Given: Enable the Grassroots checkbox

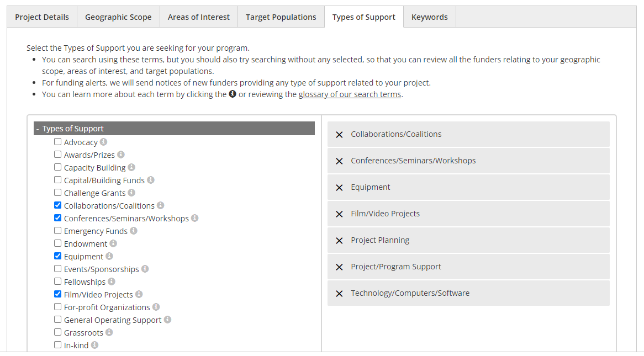Looking at the screenshot, I should point(58,332).
